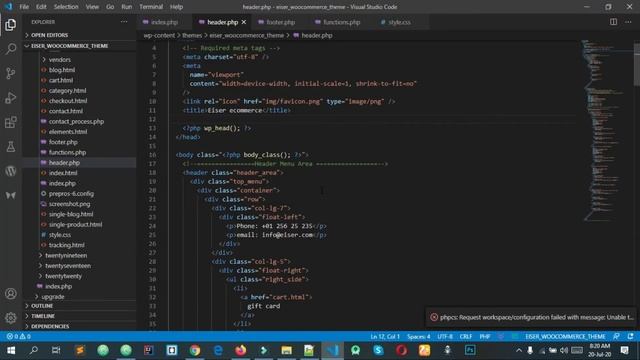Switch to the functions.php tab

pyautogui.click(x=341, y=22)
